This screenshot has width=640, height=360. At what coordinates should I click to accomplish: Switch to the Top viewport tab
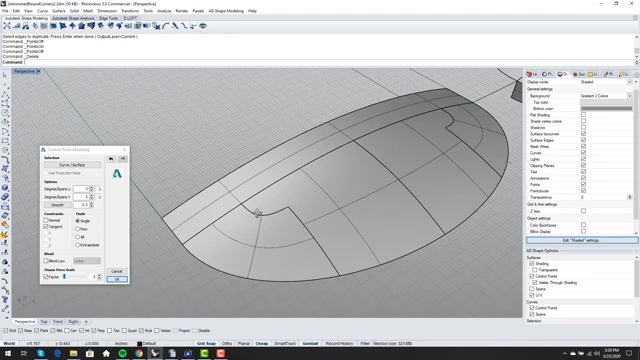tap(44, 322)
